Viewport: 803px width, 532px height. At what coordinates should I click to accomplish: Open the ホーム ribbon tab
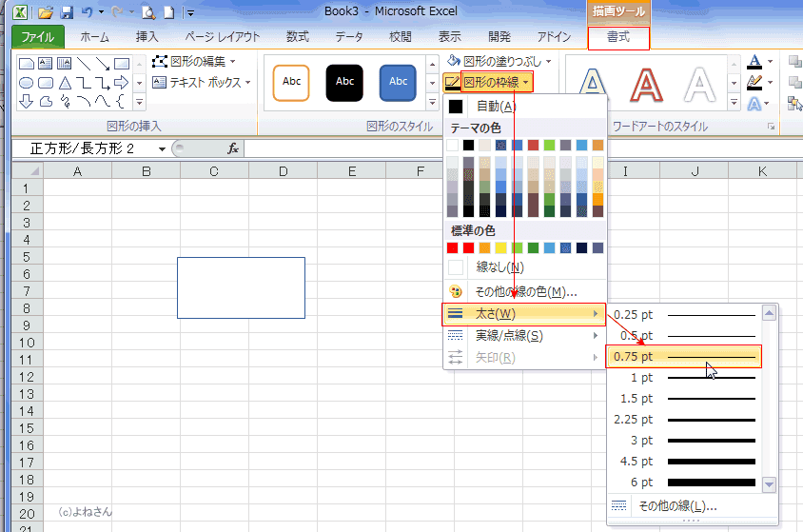point(94,38)
